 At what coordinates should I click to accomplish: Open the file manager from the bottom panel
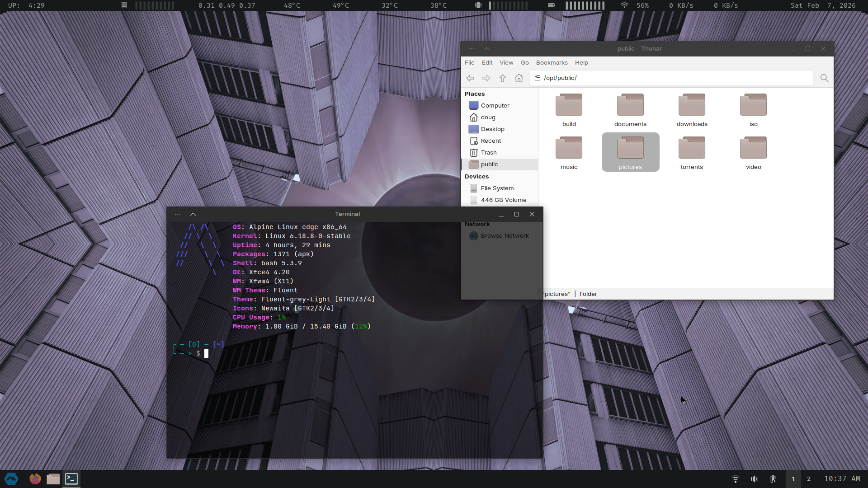53,479
